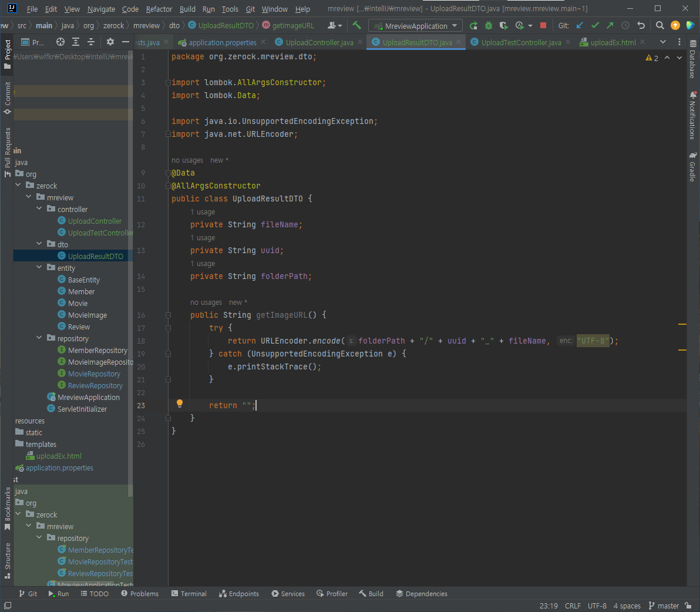Open the Navigate menu
Viewport: 700px width, 612px height.
tap(102, 9)
